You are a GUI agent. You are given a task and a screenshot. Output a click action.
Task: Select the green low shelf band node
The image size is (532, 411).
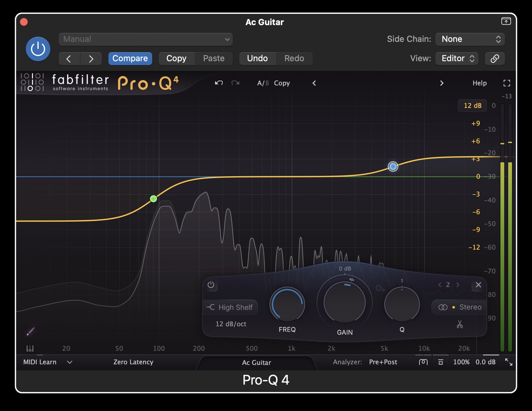(153, 199)
